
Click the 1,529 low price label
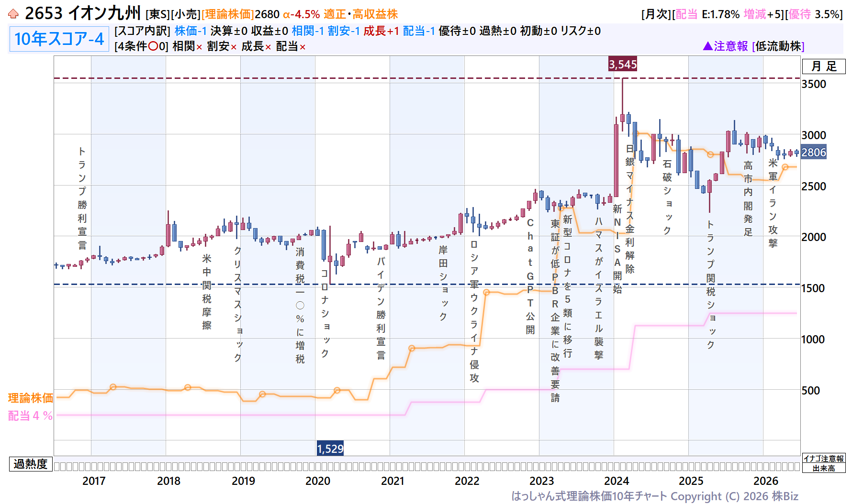330,449
